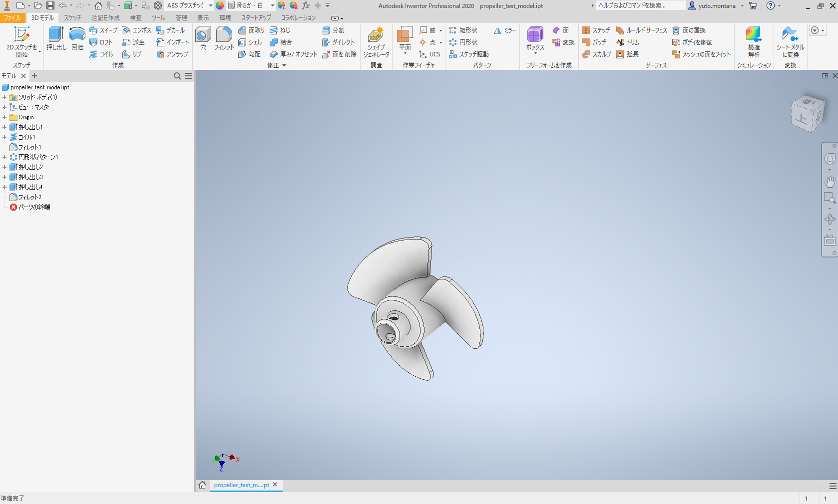This screenshot has width=838, height=504.
Task: Select the フィレット2 feature in the tree
Action: (28, 197)
